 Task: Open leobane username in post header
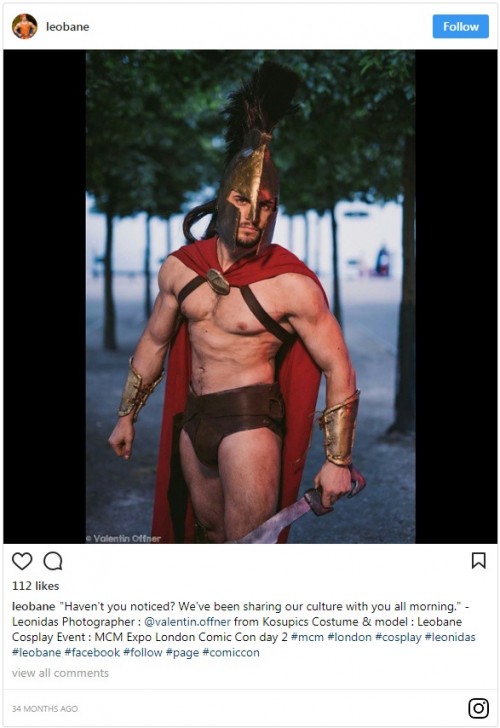pos(67,27)
